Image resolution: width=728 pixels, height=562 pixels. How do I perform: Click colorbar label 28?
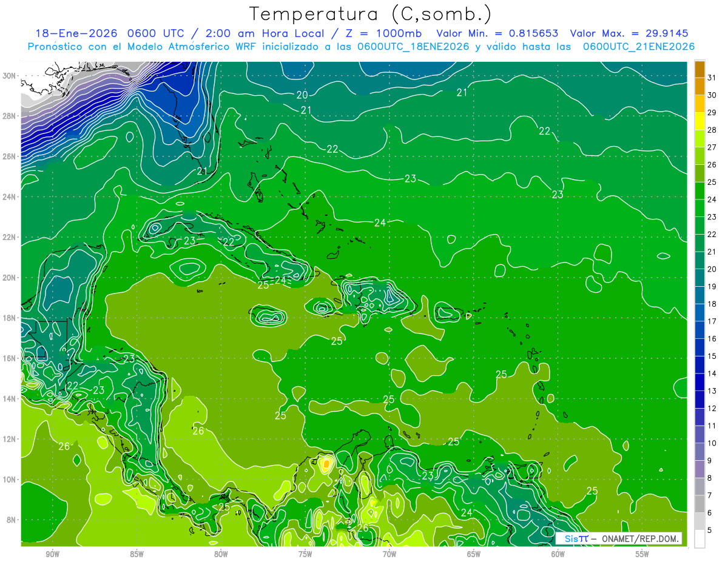click(x=712, y=130)
